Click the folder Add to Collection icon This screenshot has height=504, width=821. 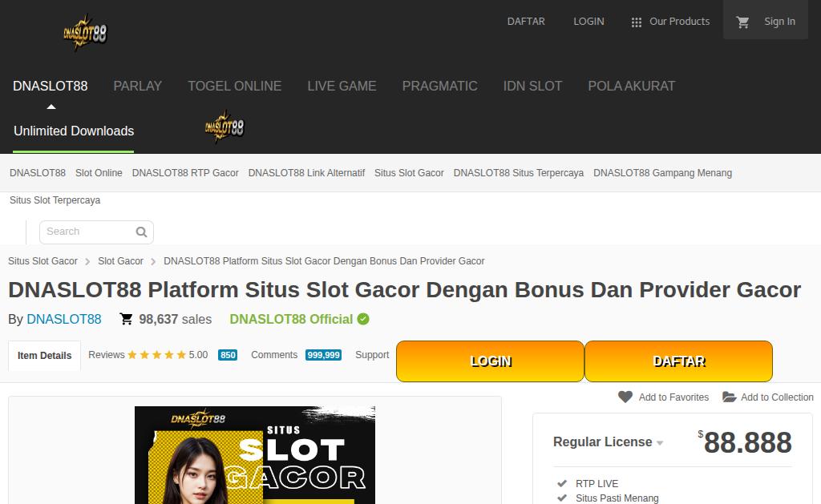[x=730, y=397]
